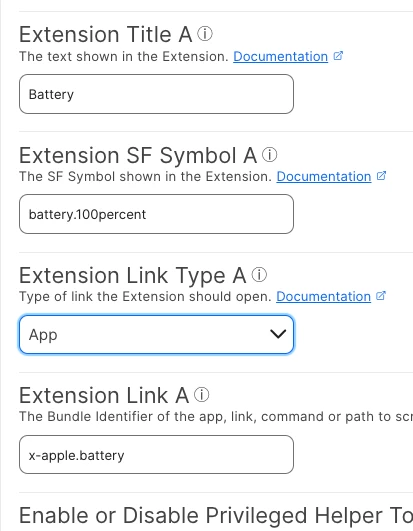Select the Extension SF Symbol A heading

[x=138, y=155]
